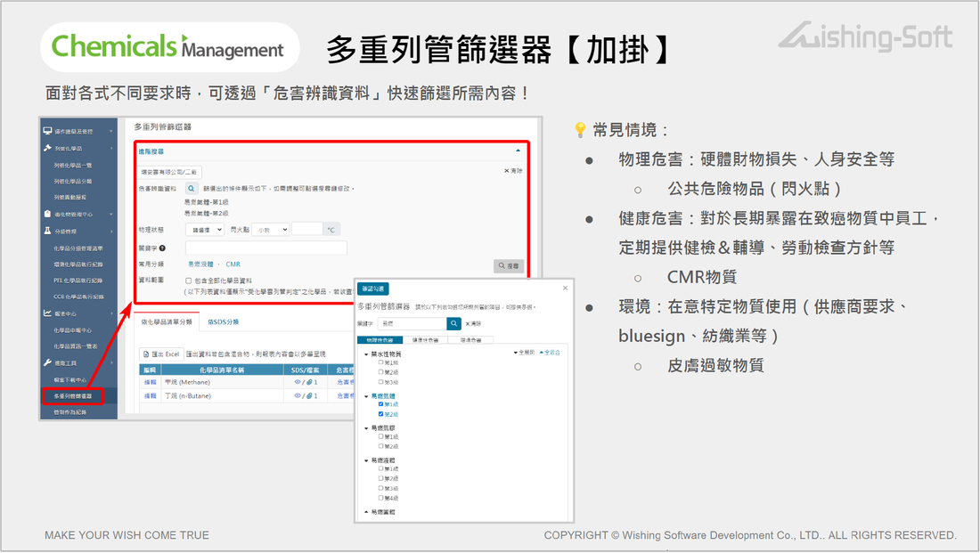Image resolution: width=980 pixels, height=553 pixels.
Task: Click the 關鍵字 input in advanced search
Action: pos(266,248)
